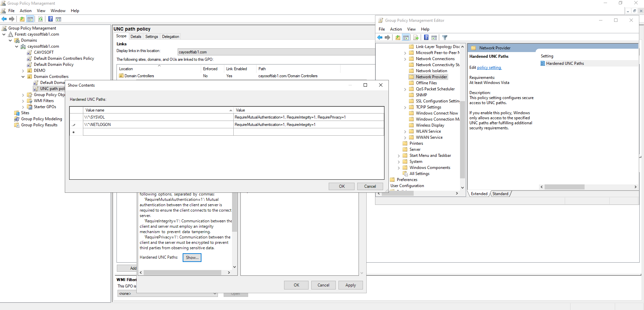The height and width of the screenshot is (310, 644).
Task: Open the policy setting link
Action: point(489,68)
